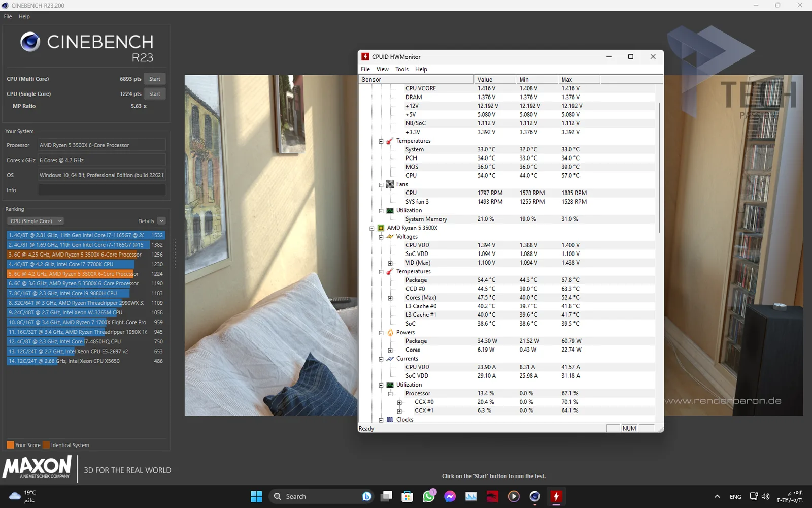
Task: Start the CPU Single Core benchmark
Action: (155, 94)
